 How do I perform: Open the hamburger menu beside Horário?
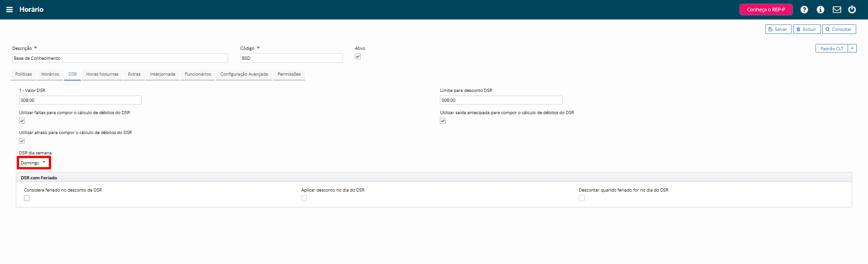tap(10, 10)
